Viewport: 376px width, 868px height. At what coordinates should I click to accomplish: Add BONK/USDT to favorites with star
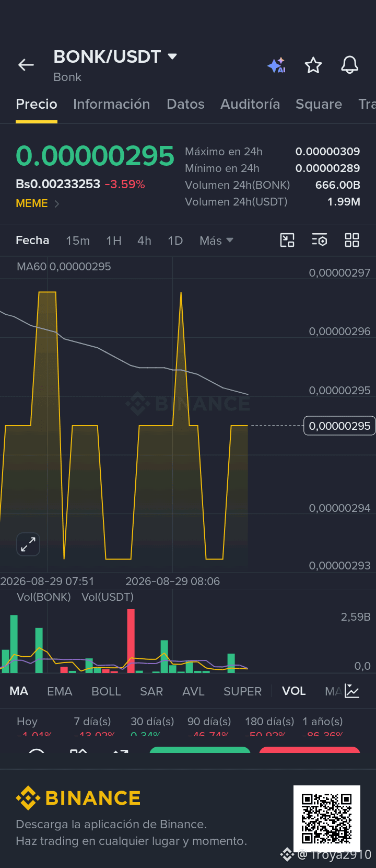coord(313,65)
